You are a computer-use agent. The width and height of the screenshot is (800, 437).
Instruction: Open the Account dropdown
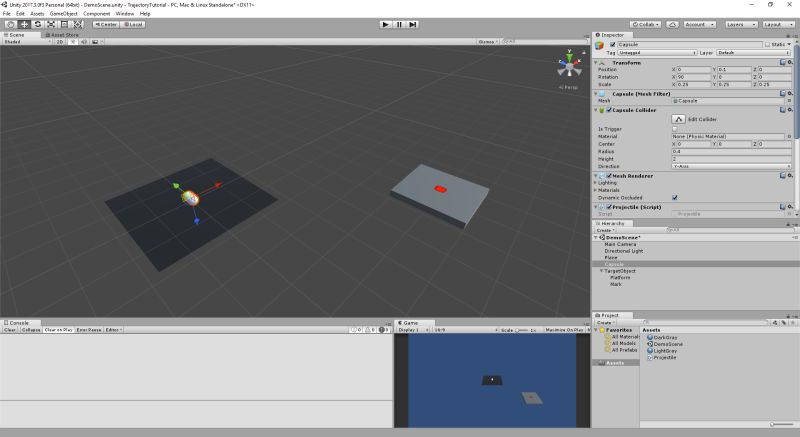(x=699, y=24)
